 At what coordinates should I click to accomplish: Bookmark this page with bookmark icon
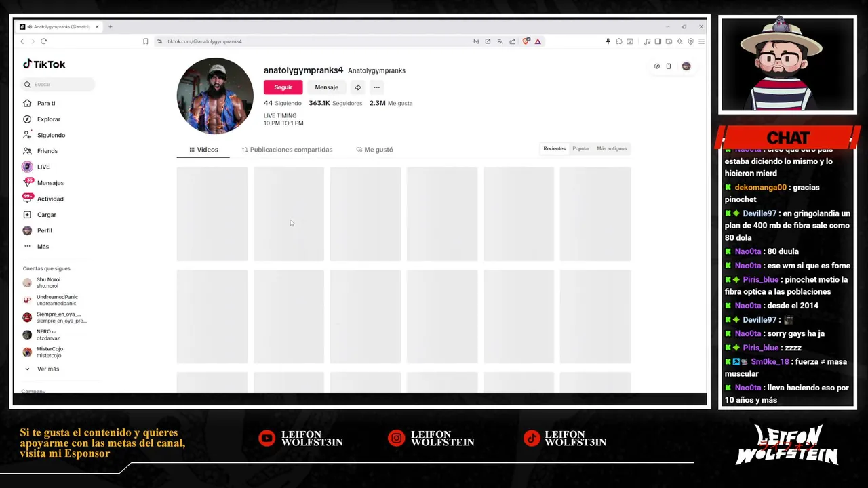(x=145, y=41)
